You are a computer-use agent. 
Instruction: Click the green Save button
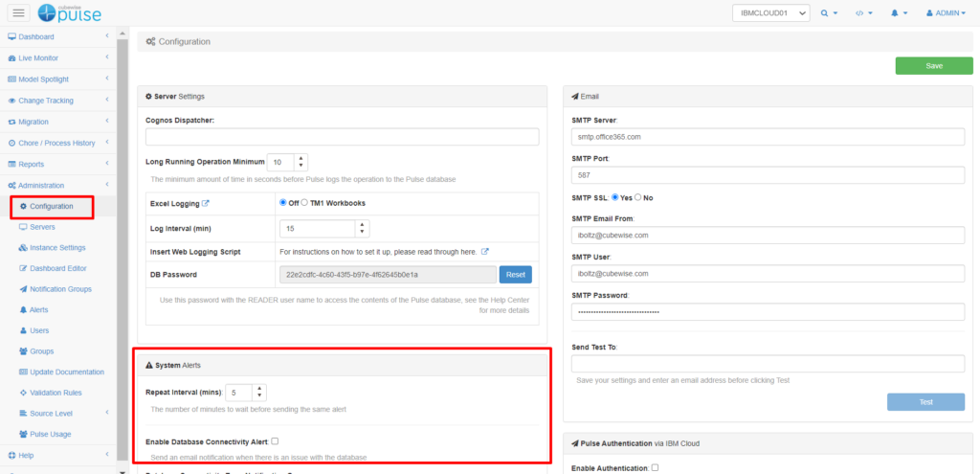click(934, 65)
